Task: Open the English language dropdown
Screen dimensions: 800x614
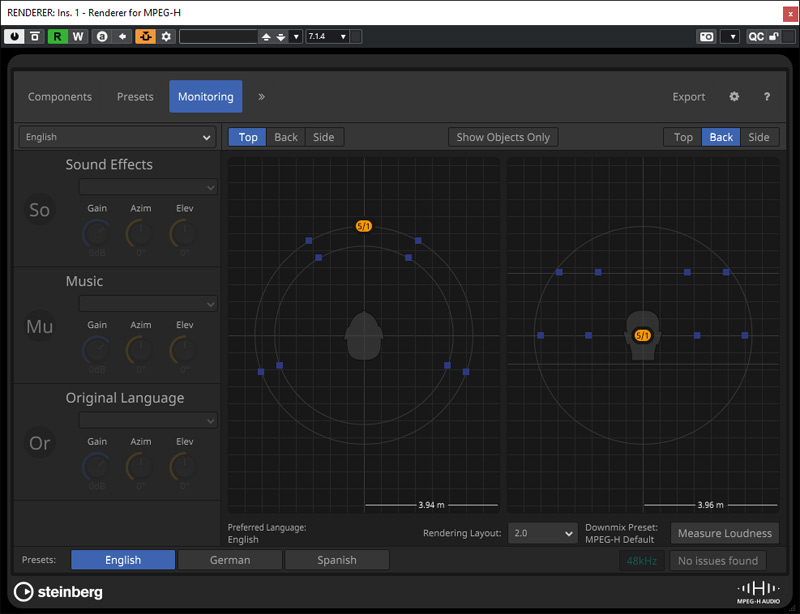Action: coord(115,136)
